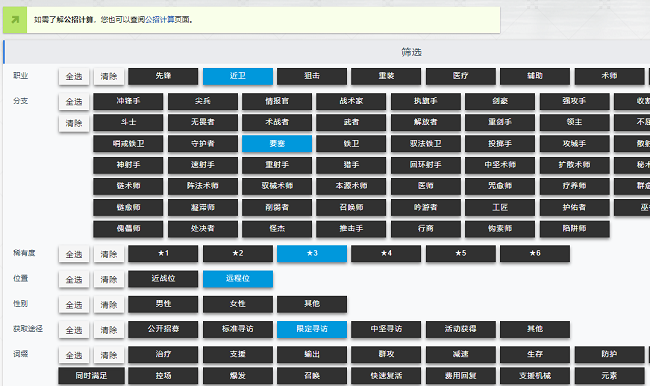This screenshot has height=386, width=650.
Task: Select the 召唤师 branch filter
Action: click(x=351, y=208)
